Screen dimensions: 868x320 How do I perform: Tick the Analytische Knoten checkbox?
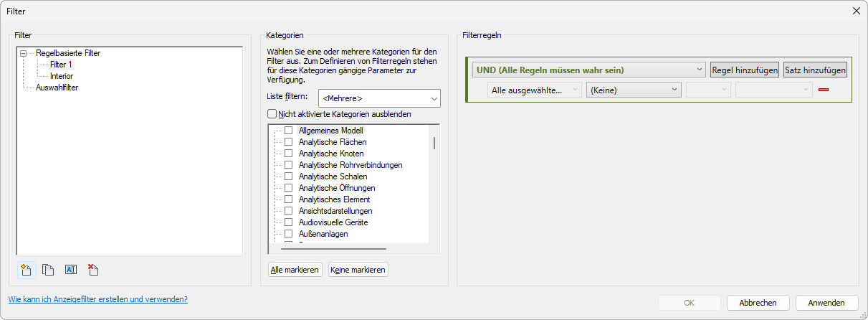[x=288, y=154]
